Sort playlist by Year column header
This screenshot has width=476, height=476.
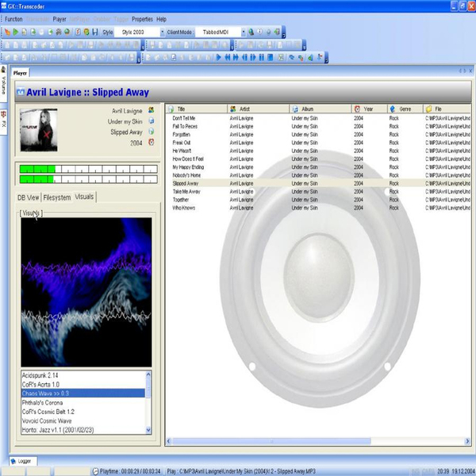(x=370, y=109)
